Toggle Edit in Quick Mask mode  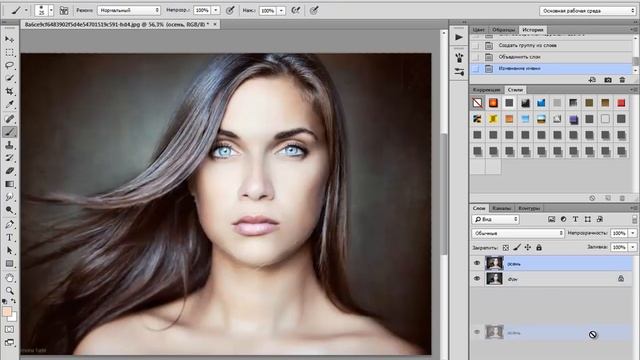9,329
